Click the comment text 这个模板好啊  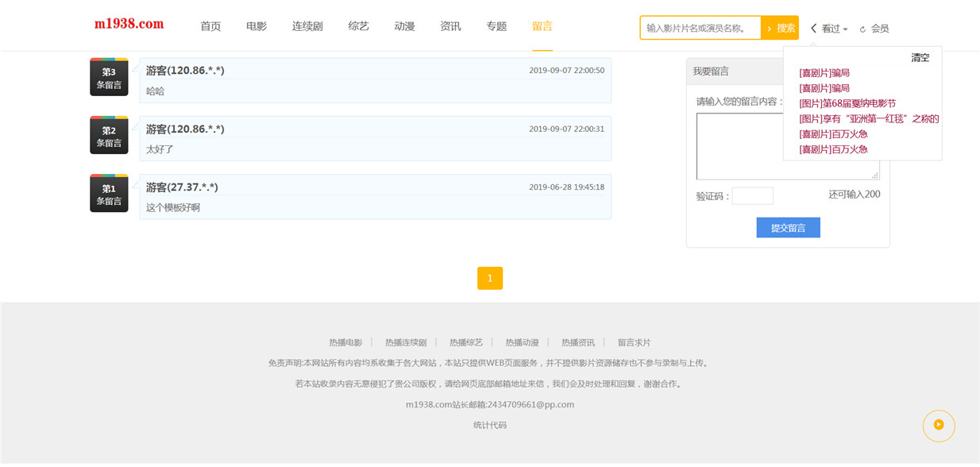click(173, 208)
